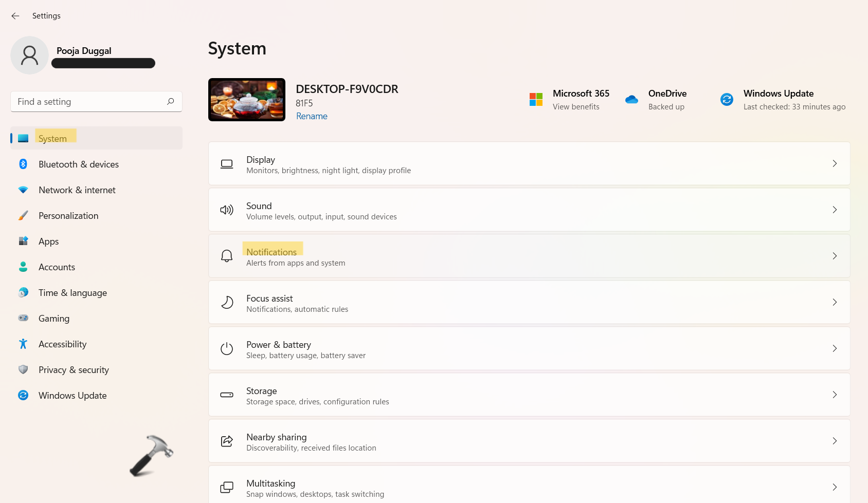Open Nearby sharing chevron
The height and width of the screenshot is (503, 868).
click(835, 441)
